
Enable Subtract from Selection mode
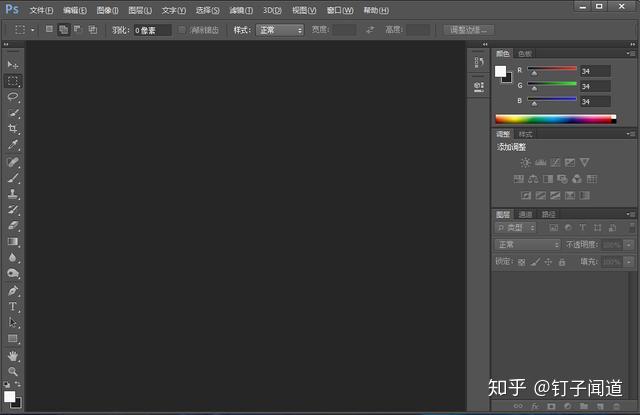[x=77, y=29]
